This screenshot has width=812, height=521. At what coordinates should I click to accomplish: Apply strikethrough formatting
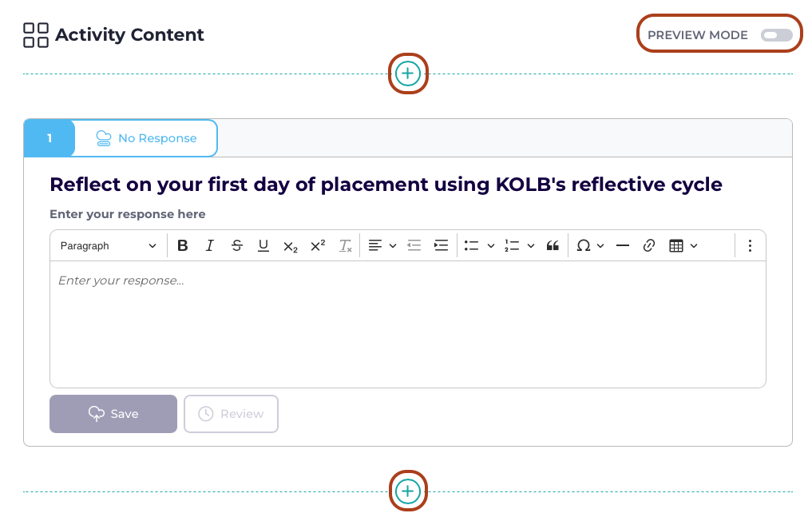pyautogui.click(x=236, y=246)
